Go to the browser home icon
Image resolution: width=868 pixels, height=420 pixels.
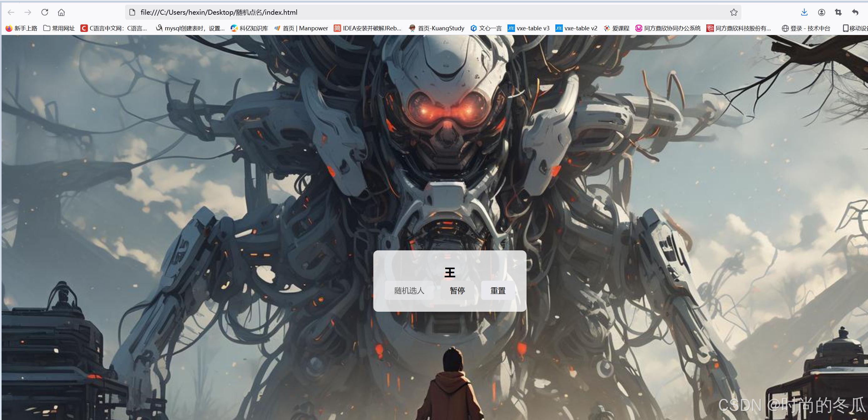61,13
